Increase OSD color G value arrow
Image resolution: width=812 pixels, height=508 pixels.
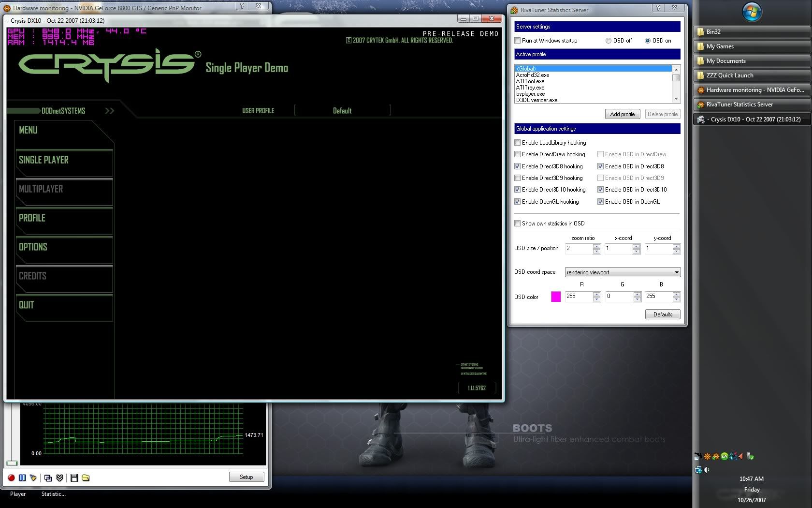pos(637,294)
